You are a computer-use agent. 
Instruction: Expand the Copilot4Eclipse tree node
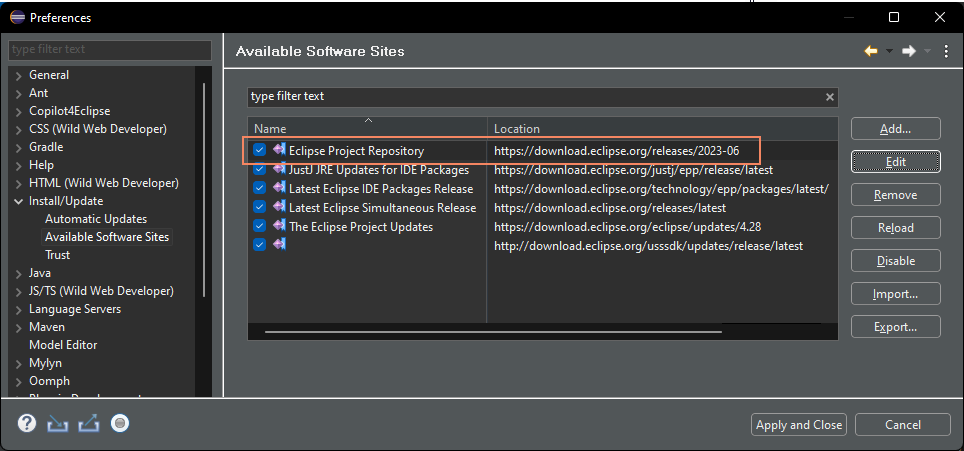18,112
